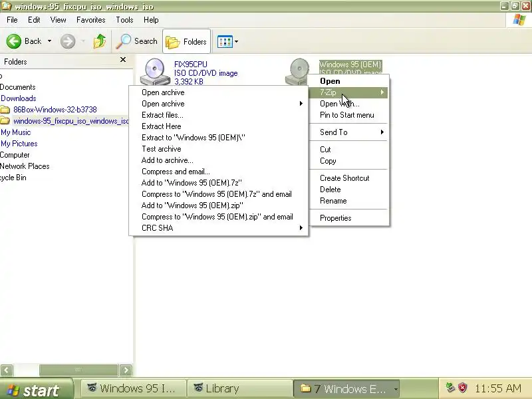This screenshot has height=399, width=532.
Task: Click the folder tree scrollbar left arrow
Action: (7, 370)
